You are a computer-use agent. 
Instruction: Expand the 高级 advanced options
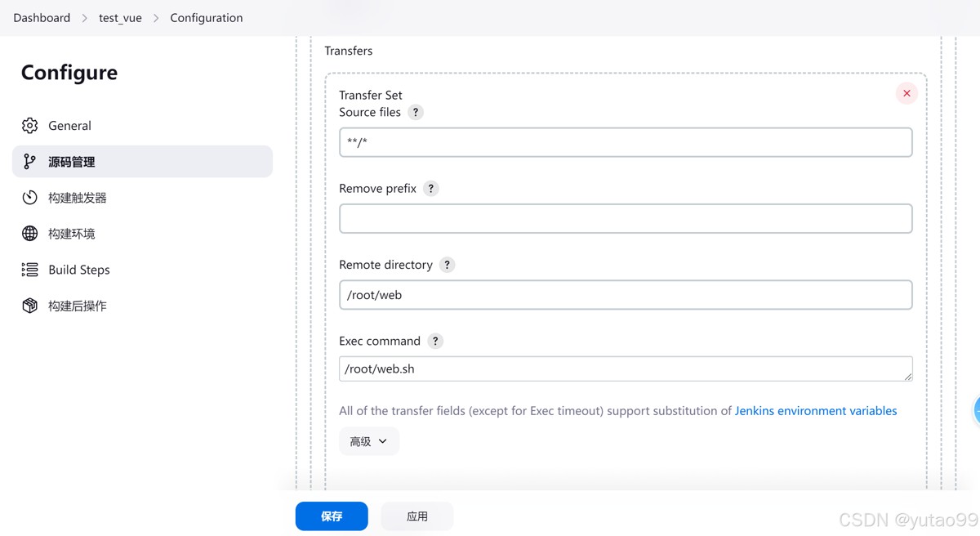tap(368, 441)
